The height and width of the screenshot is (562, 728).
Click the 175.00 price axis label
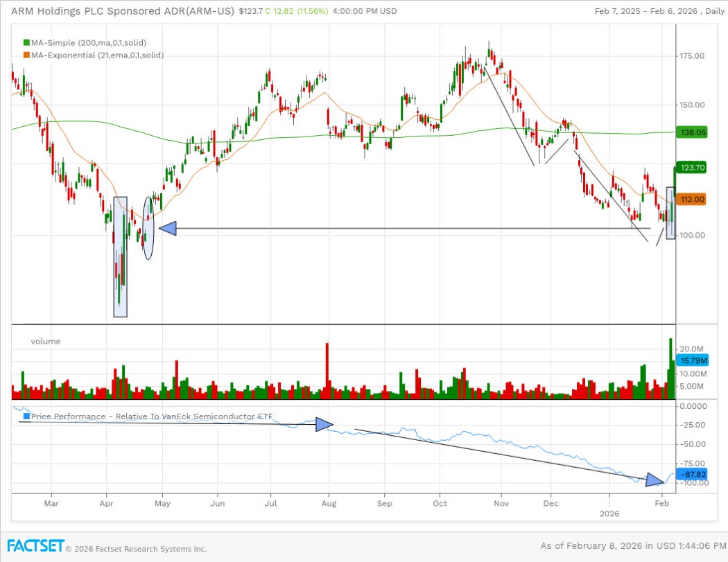[692, 56]
